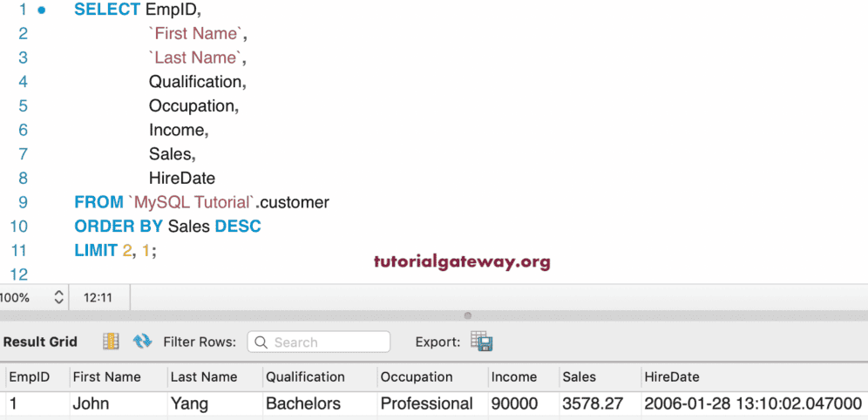Click the LIMIT keyword on line 11
This screenshot has width=868, height=420.
point(97,251)
